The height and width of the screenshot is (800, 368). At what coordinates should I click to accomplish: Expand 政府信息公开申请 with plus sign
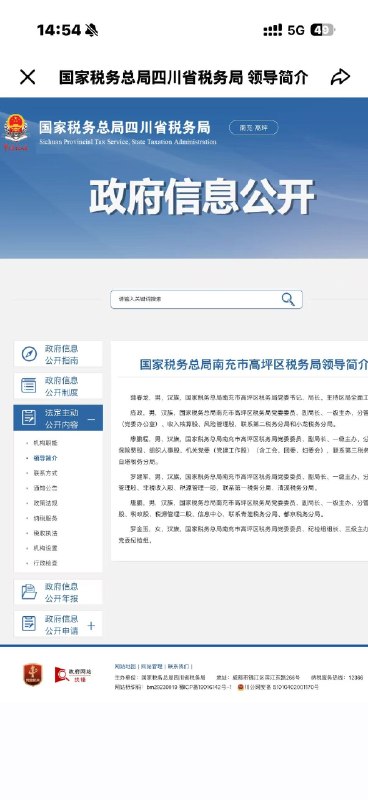pos(91,626)
